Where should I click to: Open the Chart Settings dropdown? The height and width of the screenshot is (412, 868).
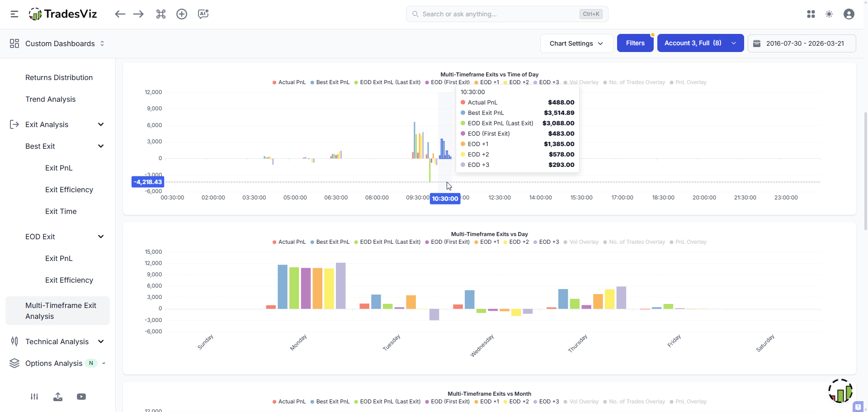click(x=576, y=43)
